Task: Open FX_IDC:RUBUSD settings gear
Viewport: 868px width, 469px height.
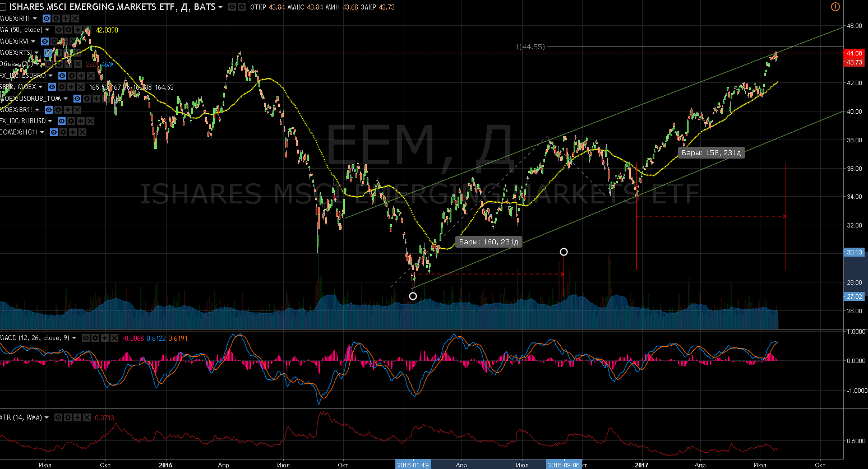Action: 71,121
